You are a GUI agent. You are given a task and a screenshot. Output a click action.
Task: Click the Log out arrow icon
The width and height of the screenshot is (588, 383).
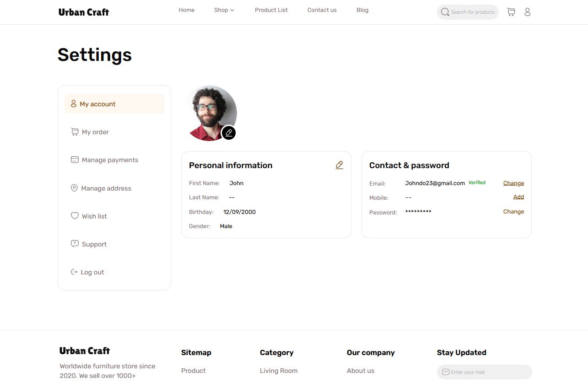[x=74, y=272]
